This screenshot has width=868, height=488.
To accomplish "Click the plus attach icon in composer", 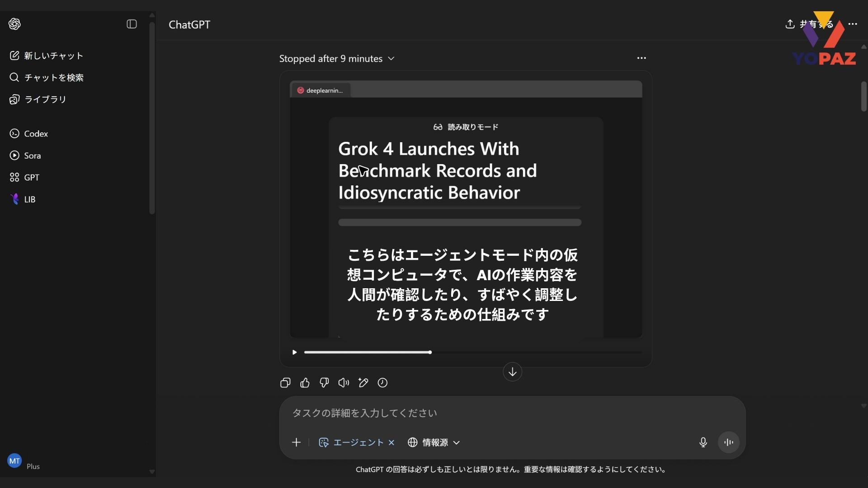I will 296,442.
